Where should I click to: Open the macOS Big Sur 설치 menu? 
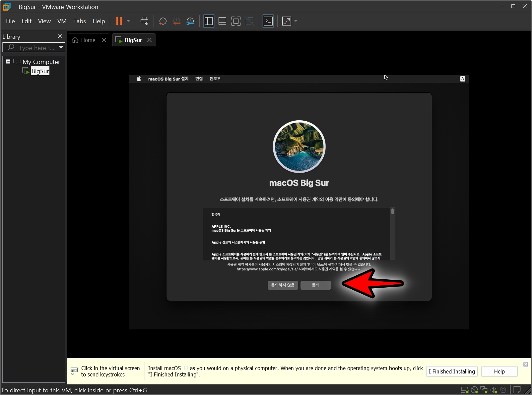[x=168, y=79]
